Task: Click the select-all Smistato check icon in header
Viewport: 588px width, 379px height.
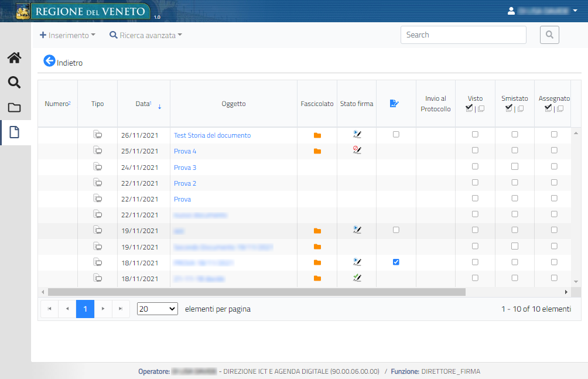Action: [x=509, y=108]
